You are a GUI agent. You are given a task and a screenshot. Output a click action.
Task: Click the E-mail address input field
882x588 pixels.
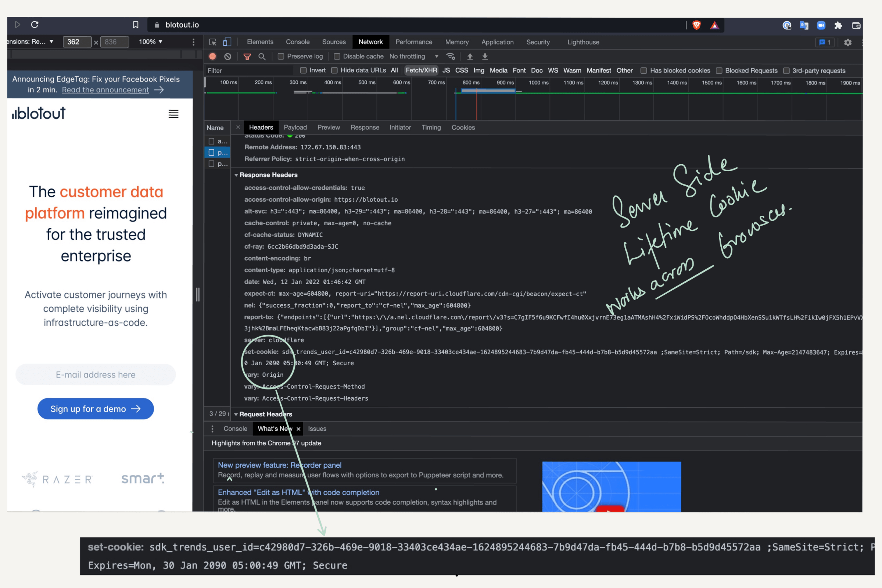[96, 374]
